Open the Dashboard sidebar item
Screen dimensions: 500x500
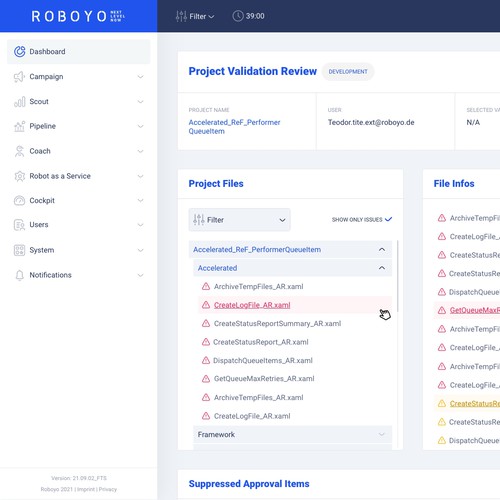click(79, 52)
